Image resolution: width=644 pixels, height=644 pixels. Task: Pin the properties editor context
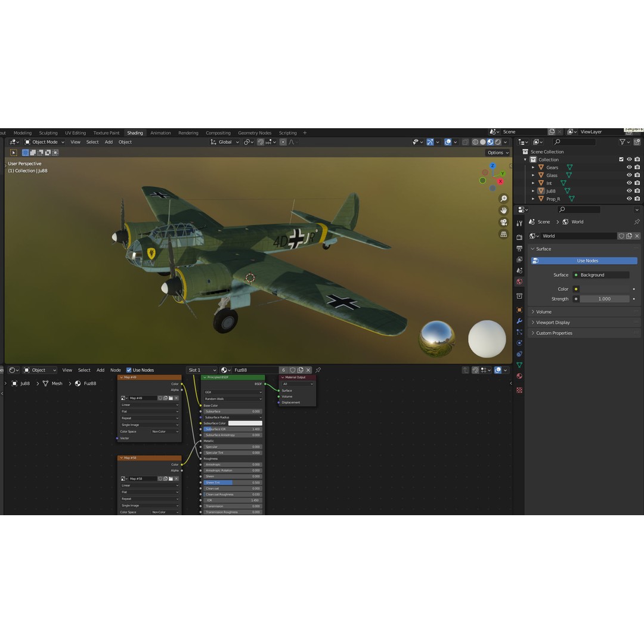tap(637, 222)
